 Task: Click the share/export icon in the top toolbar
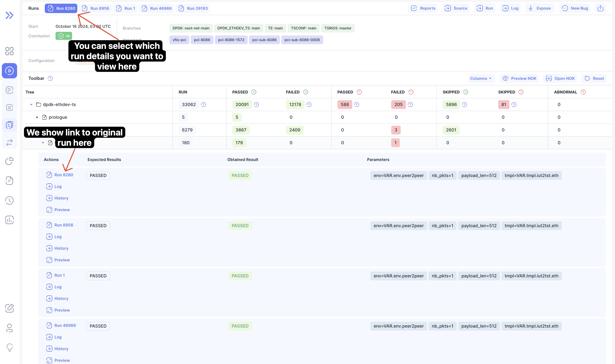[600, 8]
